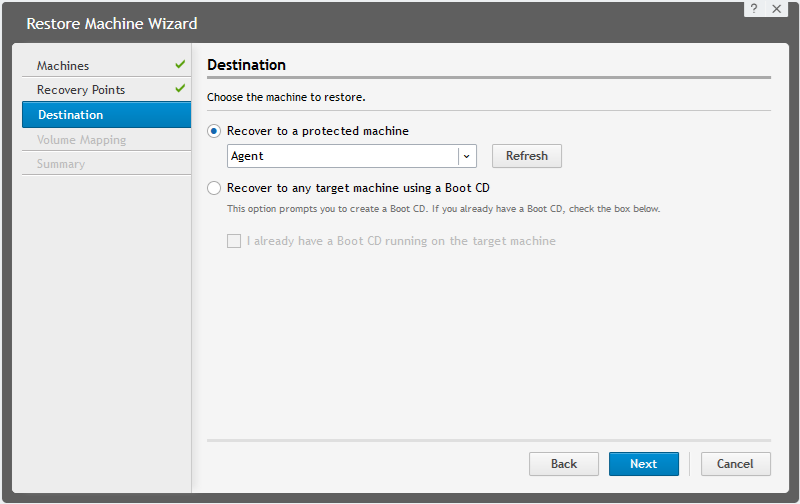Proceed with the Next button

coord(643,464)
